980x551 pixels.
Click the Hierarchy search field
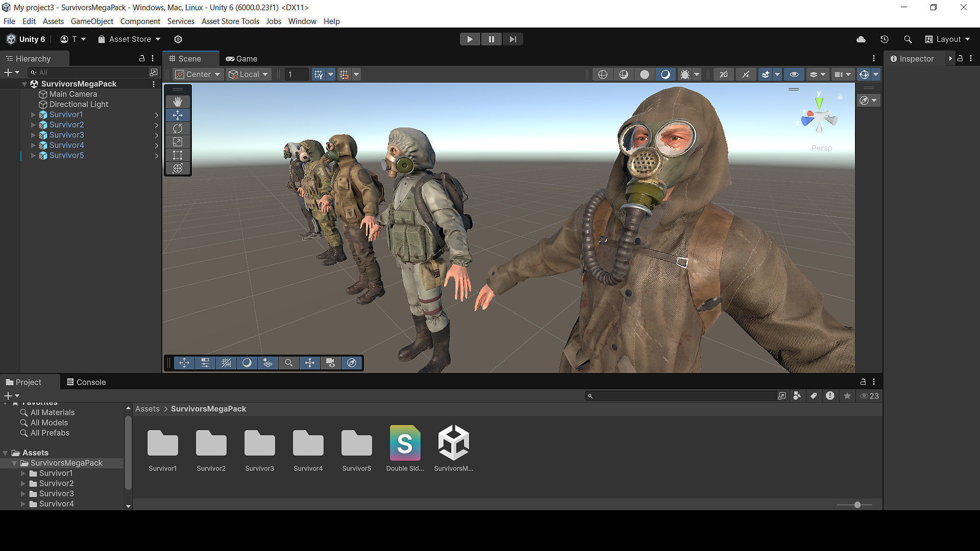point(89,72)
